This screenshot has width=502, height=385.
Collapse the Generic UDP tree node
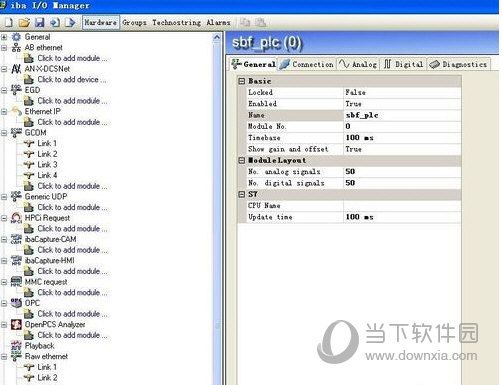click(4, 197)
